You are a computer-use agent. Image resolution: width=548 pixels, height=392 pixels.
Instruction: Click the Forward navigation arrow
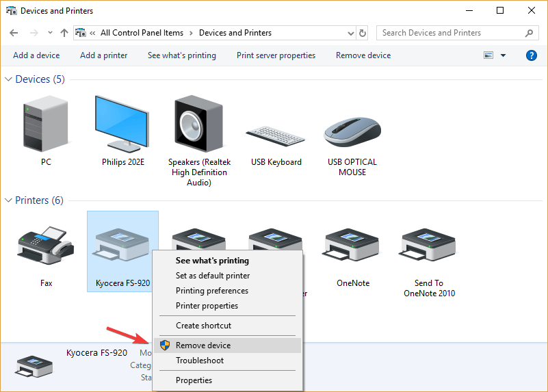click(34, 33)
